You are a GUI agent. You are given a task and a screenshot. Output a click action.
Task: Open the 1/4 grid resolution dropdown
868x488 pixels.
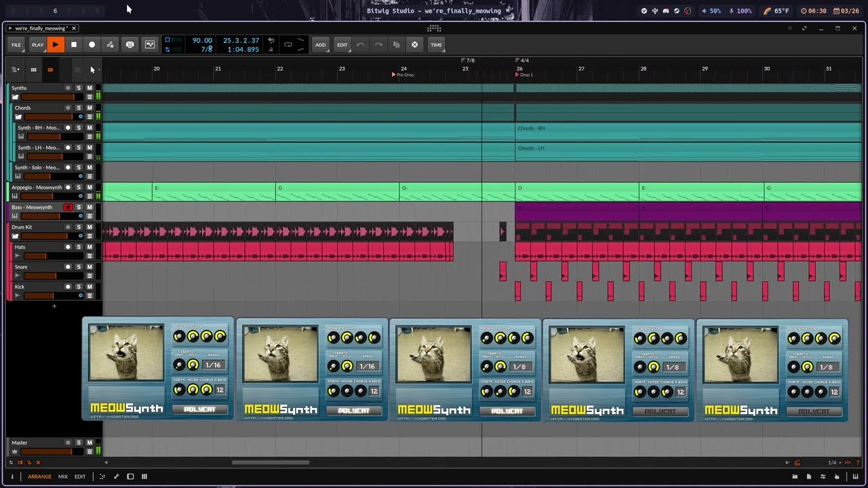pos(835,463)
